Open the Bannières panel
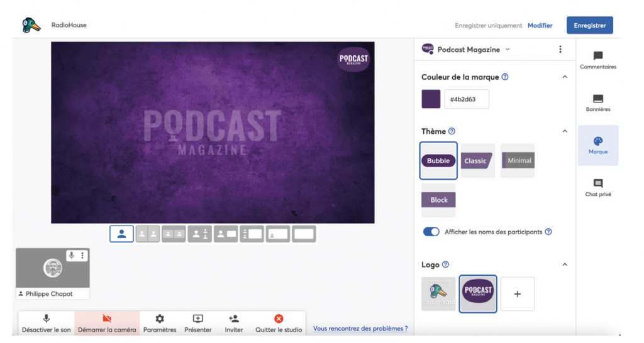The height and width of the screenshot is (343, 644). [598, 103]
